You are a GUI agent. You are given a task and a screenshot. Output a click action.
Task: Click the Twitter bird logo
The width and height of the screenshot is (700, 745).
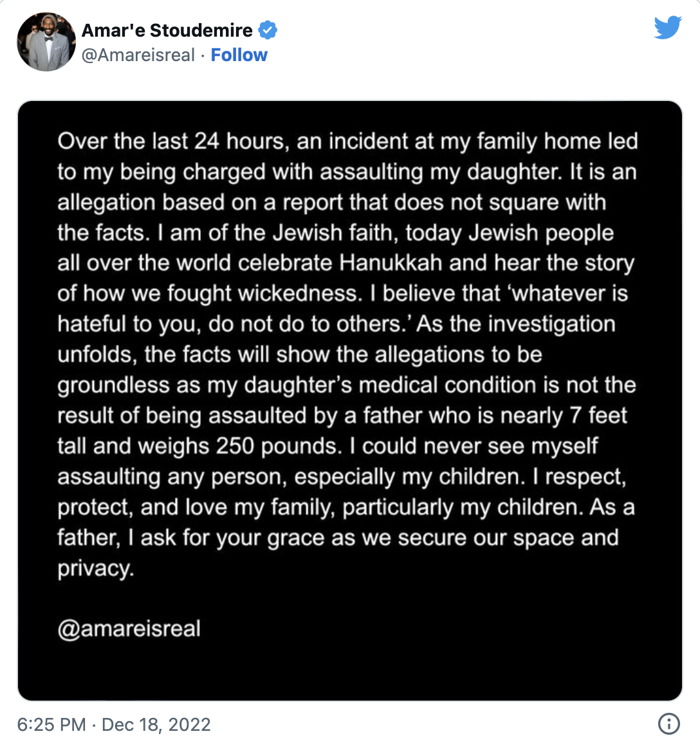coord(668,27)
